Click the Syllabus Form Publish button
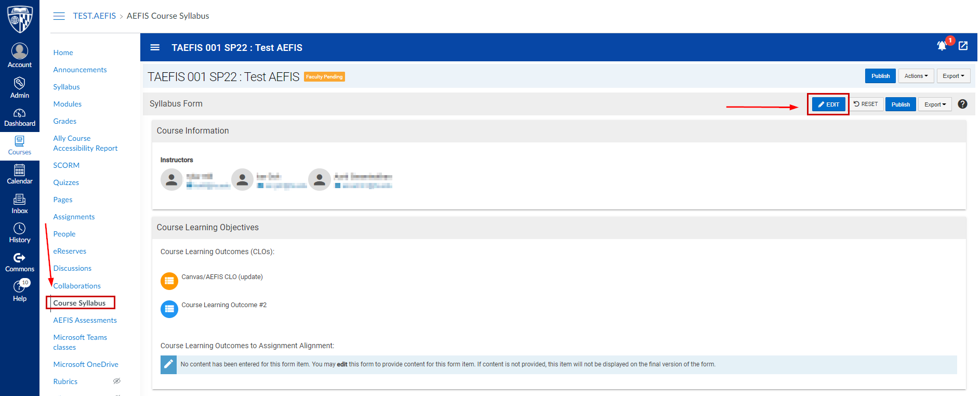This screenshot has width=980, height=396. click(900, 104)
